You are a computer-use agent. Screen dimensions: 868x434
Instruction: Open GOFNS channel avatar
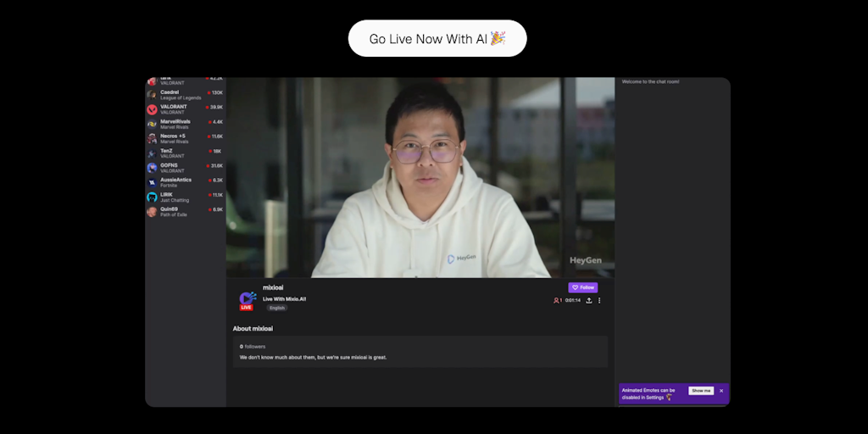point(152,168)
